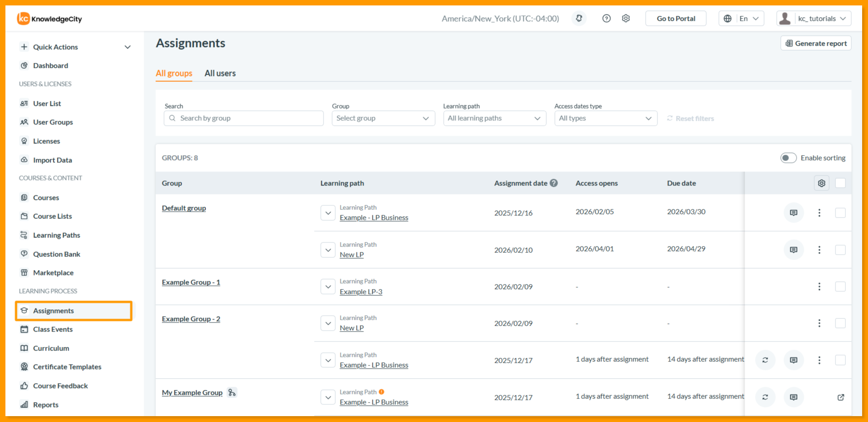This screenshot has width=868, height=422.
Task: Click the Search by group field
Action: click(244, 118)
